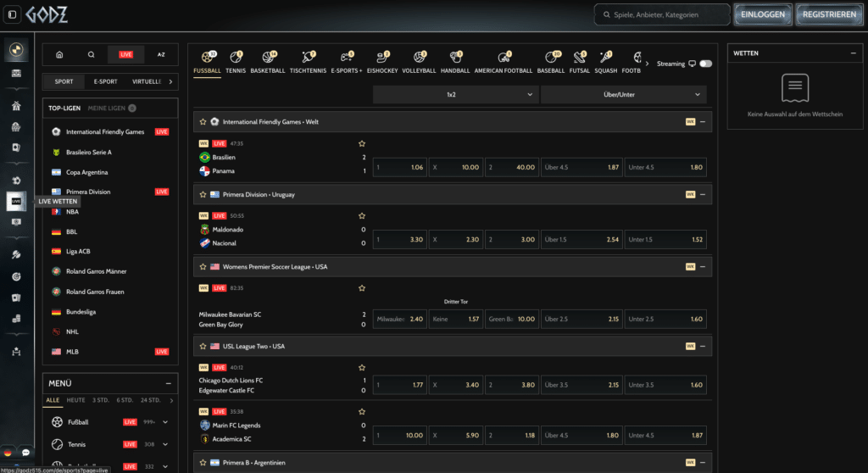Select the E-SPORT tab

pos(105,81)
